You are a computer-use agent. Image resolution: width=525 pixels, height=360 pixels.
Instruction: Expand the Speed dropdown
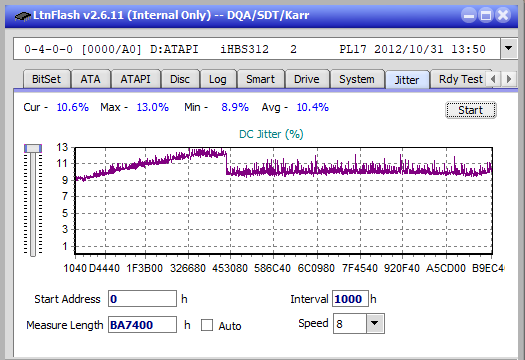[x=375, y=323]
